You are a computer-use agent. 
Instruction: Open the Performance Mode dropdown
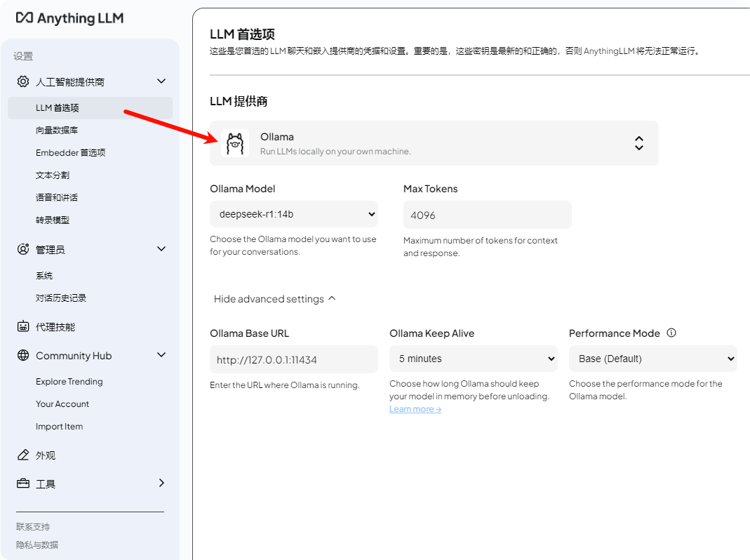click(653, 359)
